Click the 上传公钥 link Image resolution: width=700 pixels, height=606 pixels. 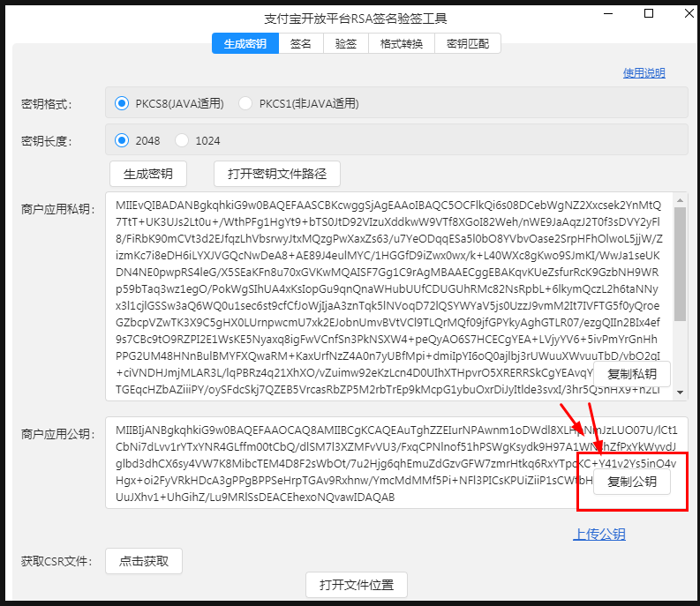599,535
